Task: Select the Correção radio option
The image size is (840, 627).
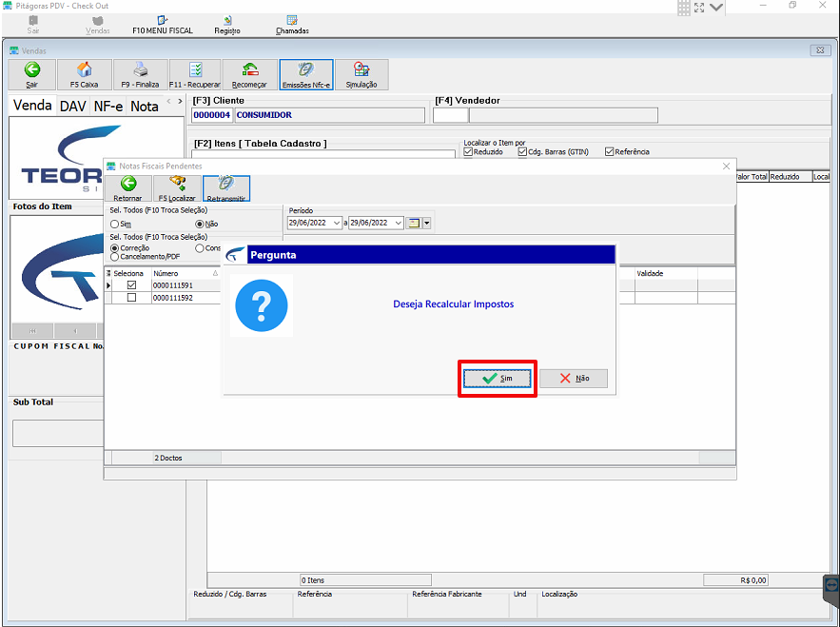Action: click(x=115, y=248)
